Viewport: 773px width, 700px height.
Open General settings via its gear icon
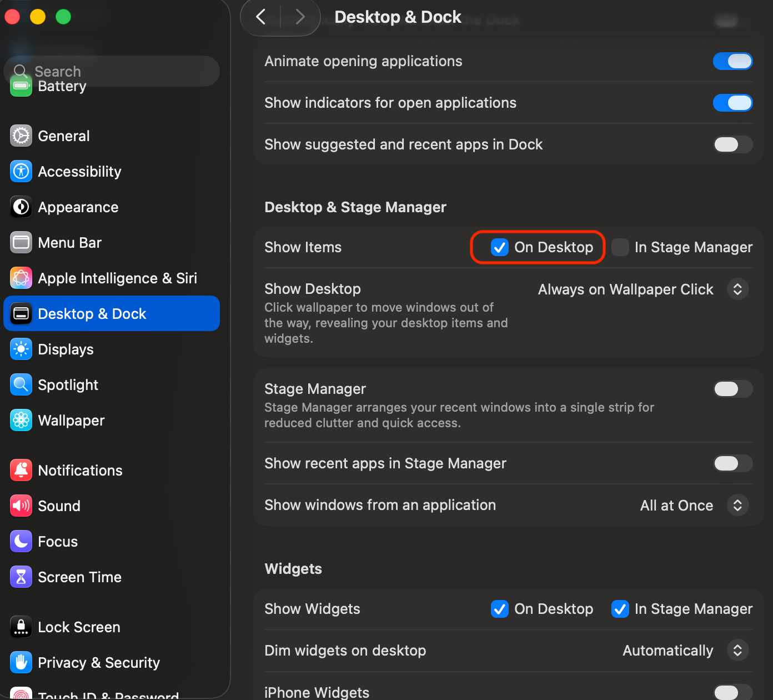(x=21, y=136)
